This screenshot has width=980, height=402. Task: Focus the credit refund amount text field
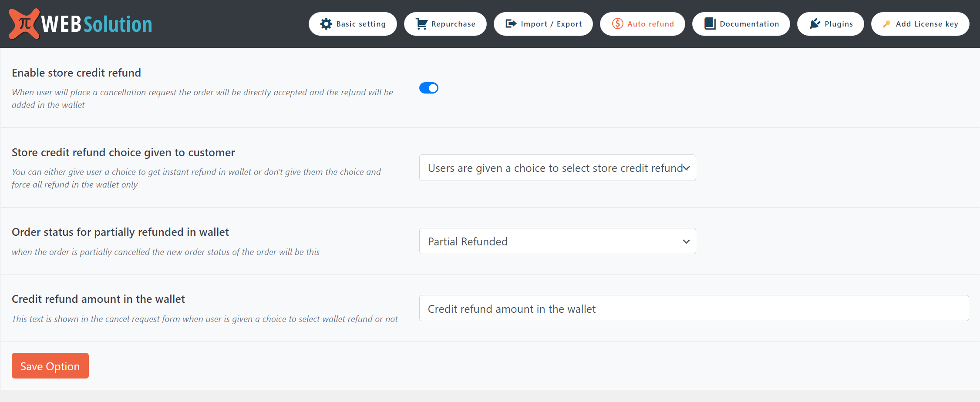(694, 308)
